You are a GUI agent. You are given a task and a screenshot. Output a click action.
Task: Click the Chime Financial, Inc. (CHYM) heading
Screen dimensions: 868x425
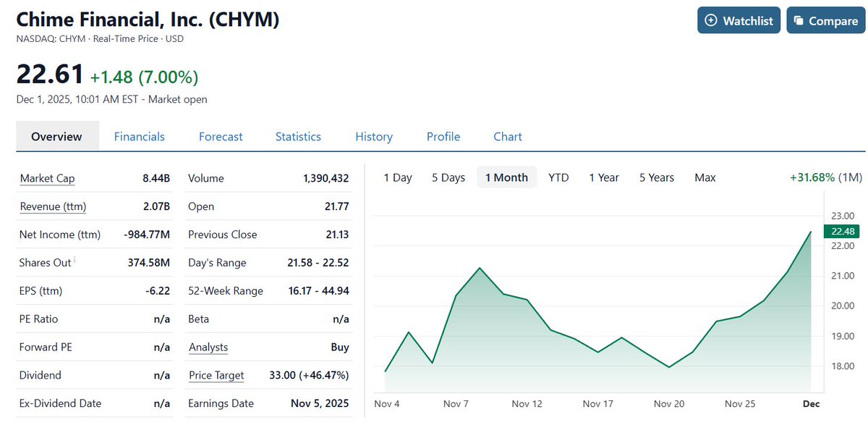148,20
